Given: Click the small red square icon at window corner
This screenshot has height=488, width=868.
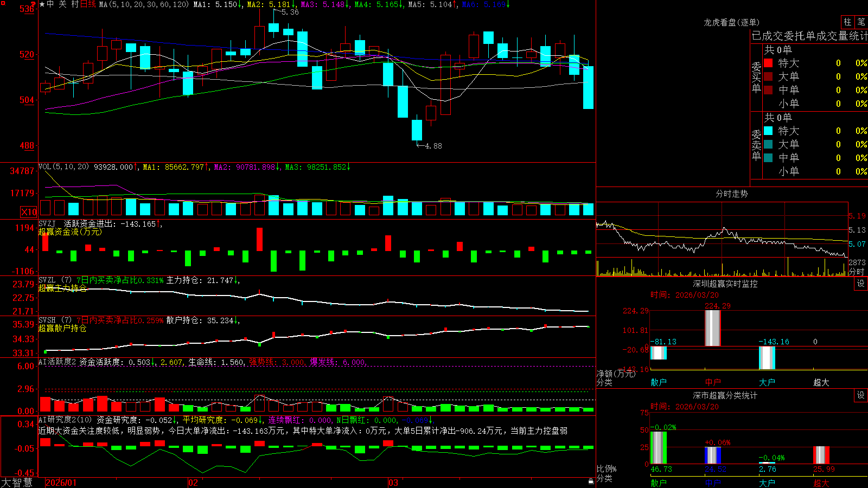Looking at the screenshot, I should pyautogui.click(x=2, y=2).
